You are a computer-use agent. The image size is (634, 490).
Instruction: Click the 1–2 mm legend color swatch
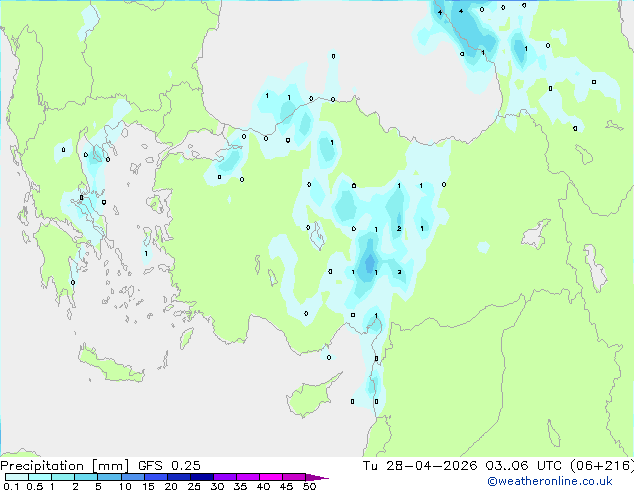[x=63, y=477]
